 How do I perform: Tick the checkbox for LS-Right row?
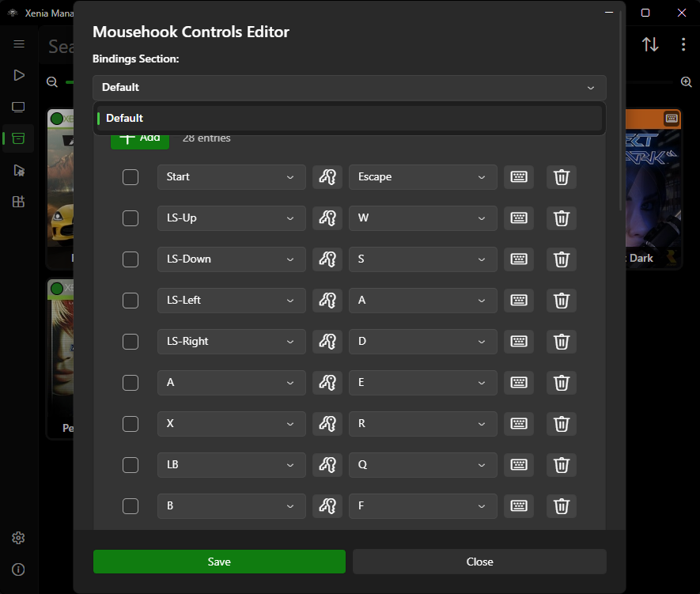131,342
